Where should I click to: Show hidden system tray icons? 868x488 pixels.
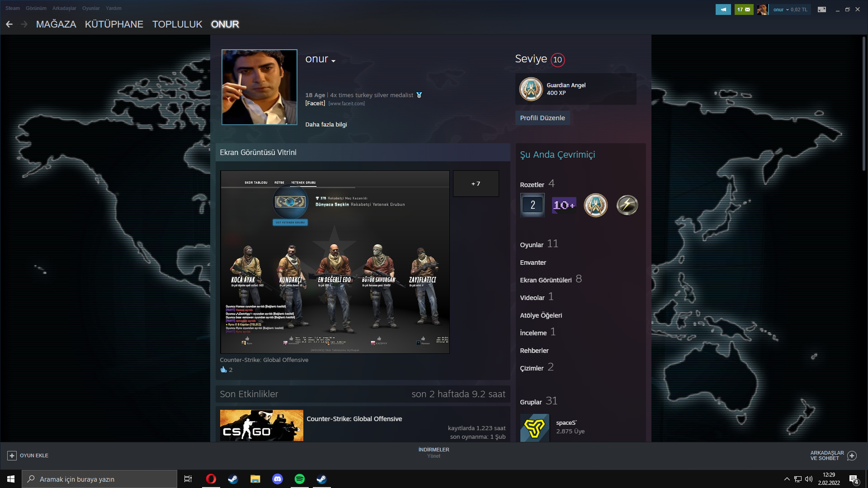click(787, 479)
